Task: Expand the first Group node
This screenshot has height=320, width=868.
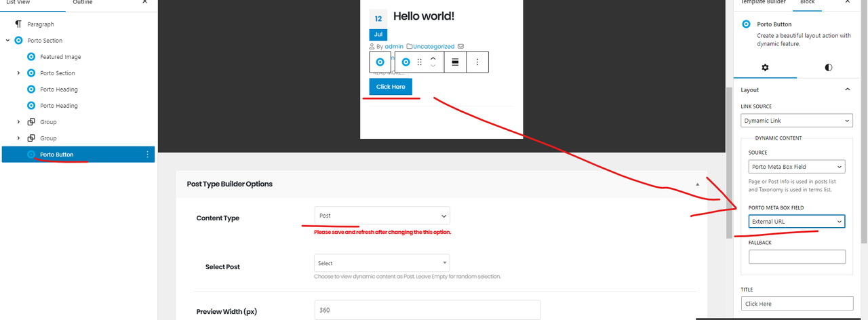Action: coord(19,122)
